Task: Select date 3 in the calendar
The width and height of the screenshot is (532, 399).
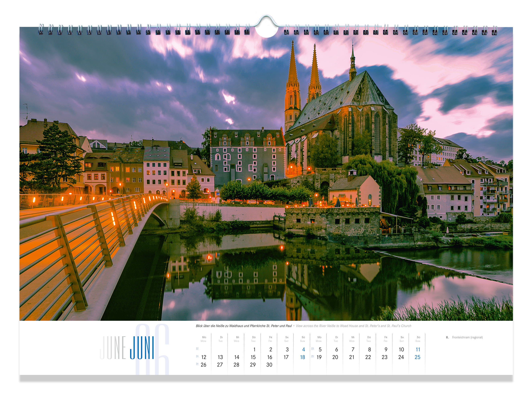Action: [x=287, y=349]
